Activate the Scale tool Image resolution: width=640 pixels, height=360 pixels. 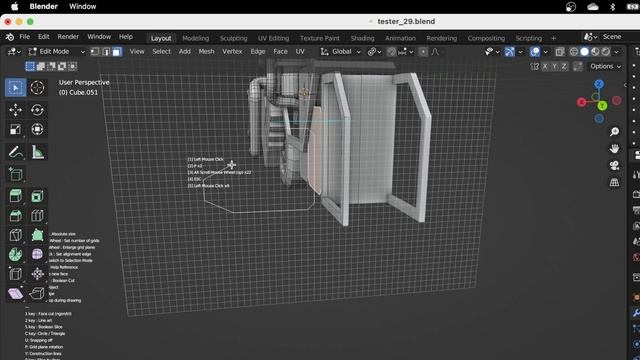click(16, 129)
